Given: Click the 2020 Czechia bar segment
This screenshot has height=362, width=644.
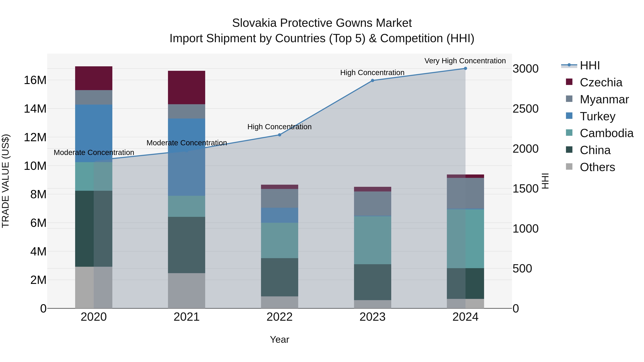Looking at the screenshot, I should pos(94,78).
